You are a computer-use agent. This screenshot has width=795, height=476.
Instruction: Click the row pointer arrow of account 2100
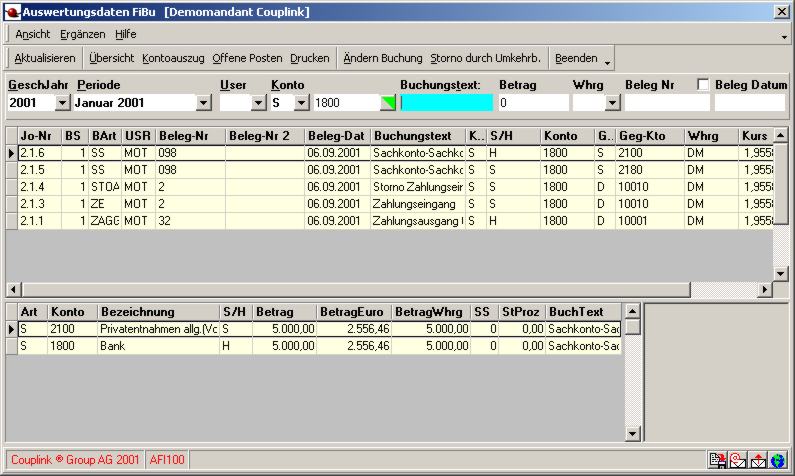coord(11,328)
